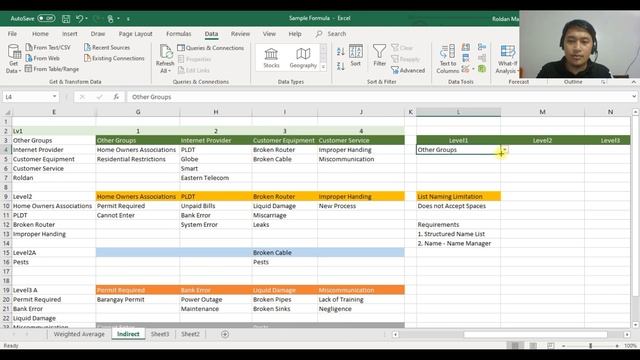Open the Name Box dropdown arrow
This screenshot has width=640, height=360.
pos(54,97)
